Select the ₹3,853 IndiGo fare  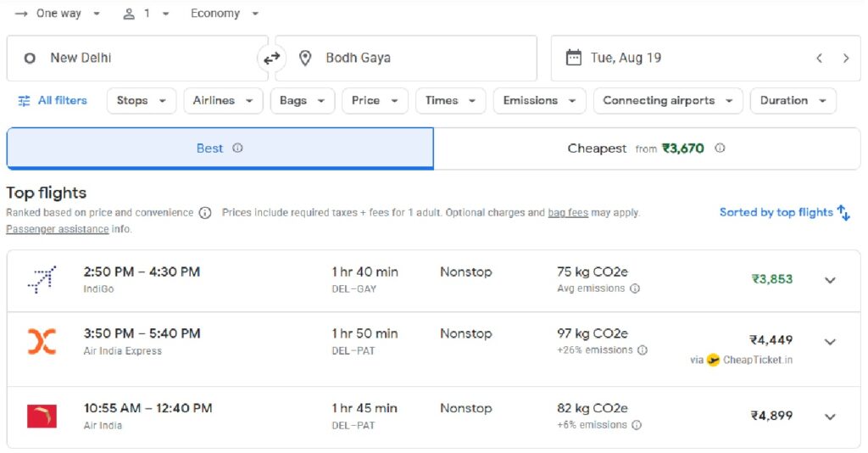pyautogui.click(x=771, y=279)
